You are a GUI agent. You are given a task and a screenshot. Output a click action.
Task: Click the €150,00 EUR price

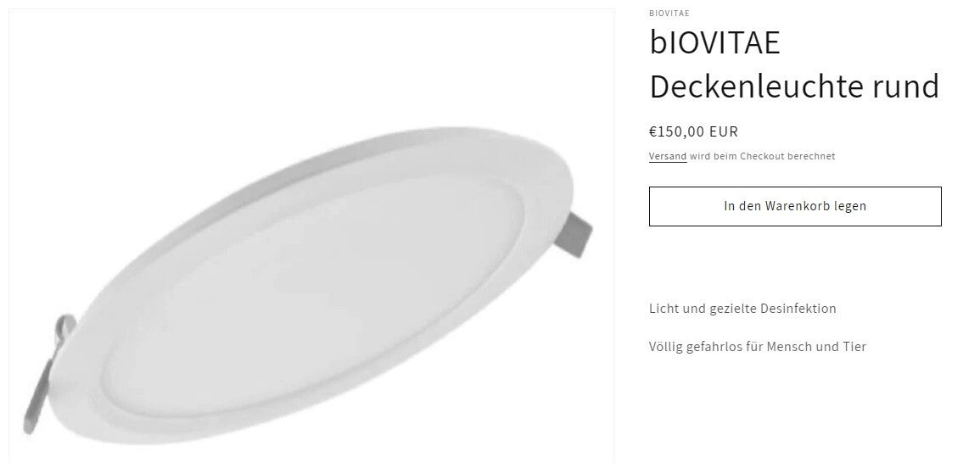693,131
